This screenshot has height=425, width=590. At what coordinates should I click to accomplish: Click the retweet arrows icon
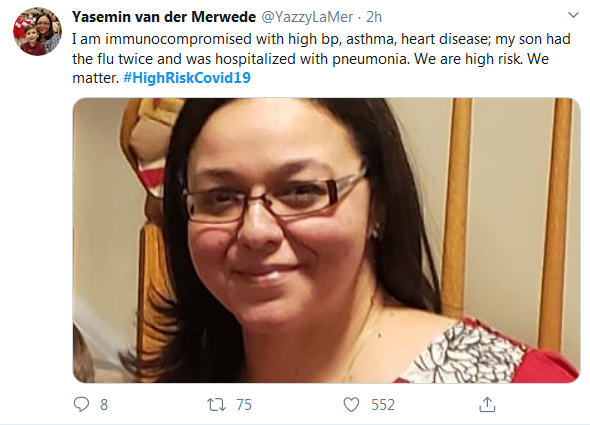(x=216, y=405)
